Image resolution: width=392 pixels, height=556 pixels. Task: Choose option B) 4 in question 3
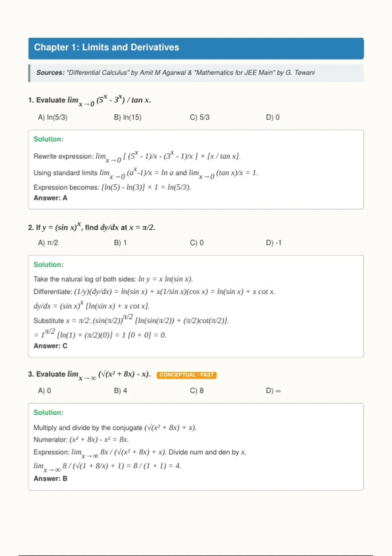click(x=121, y=391)
